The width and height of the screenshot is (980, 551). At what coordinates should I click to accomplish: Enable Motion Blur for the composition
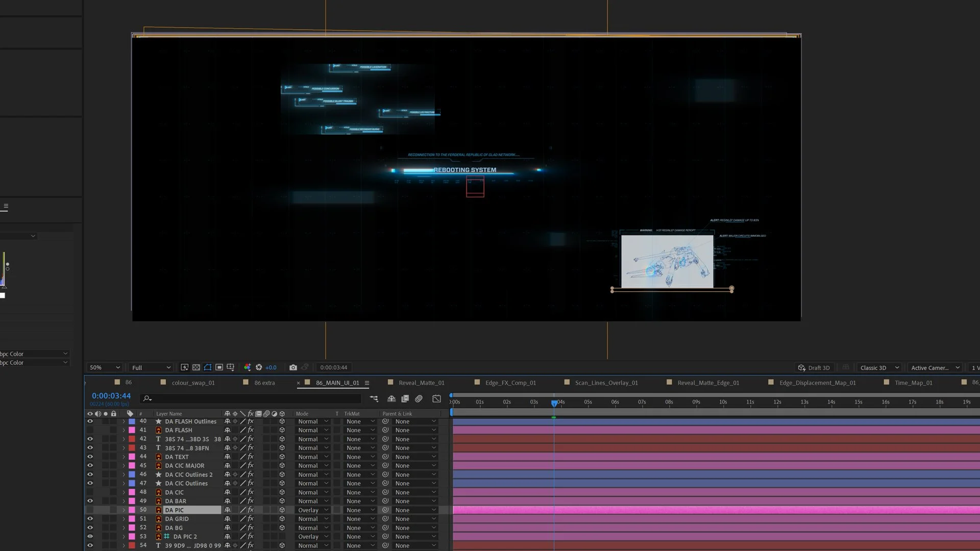(x=419, y=398)
